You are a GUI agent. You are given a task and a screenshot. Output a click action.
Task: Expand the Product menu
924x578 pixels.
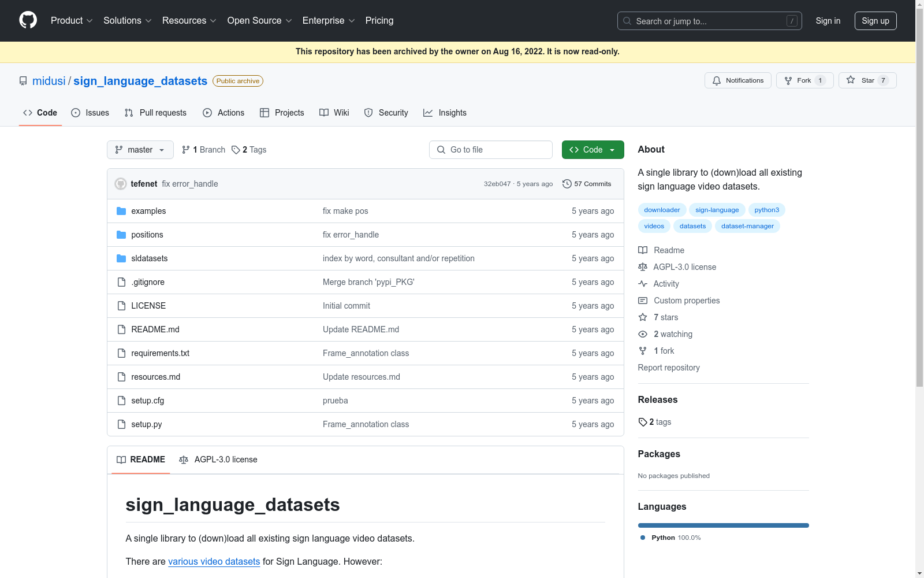[x=72, y=21]
